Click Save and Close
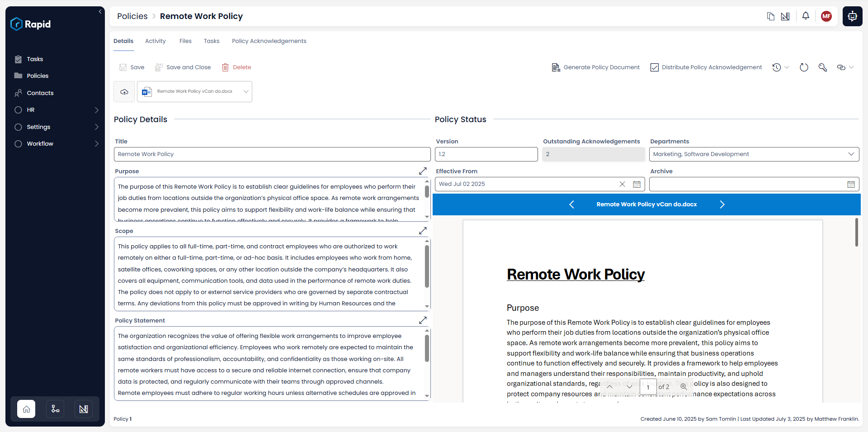The height and width of the screenshot is (432, 868). (183, 67)
